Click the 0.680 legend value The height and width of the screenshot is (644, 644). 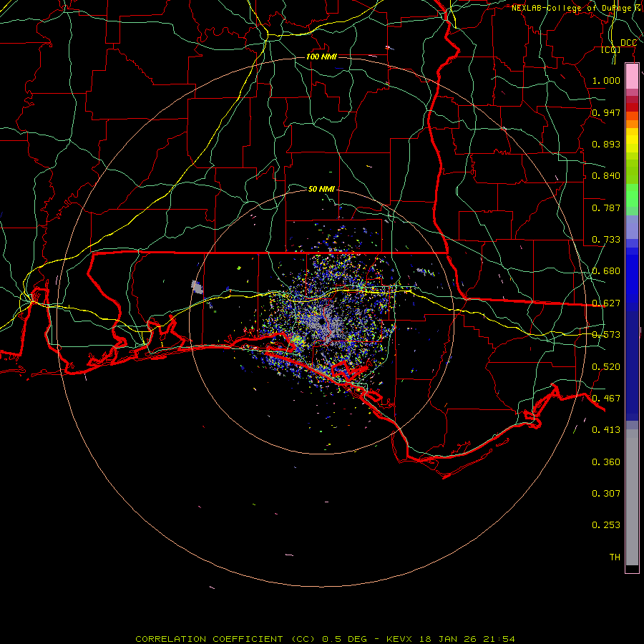[x=606, y=271]
